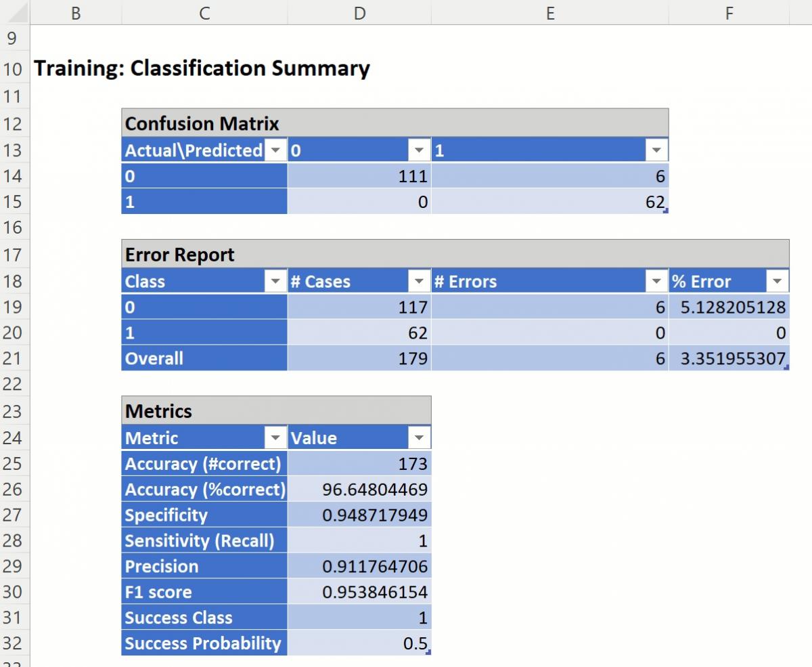The height and width of the screenshot is (667, 812).
Task: Select the Training: Classification Summary title cell
Action: pos(202,68)
